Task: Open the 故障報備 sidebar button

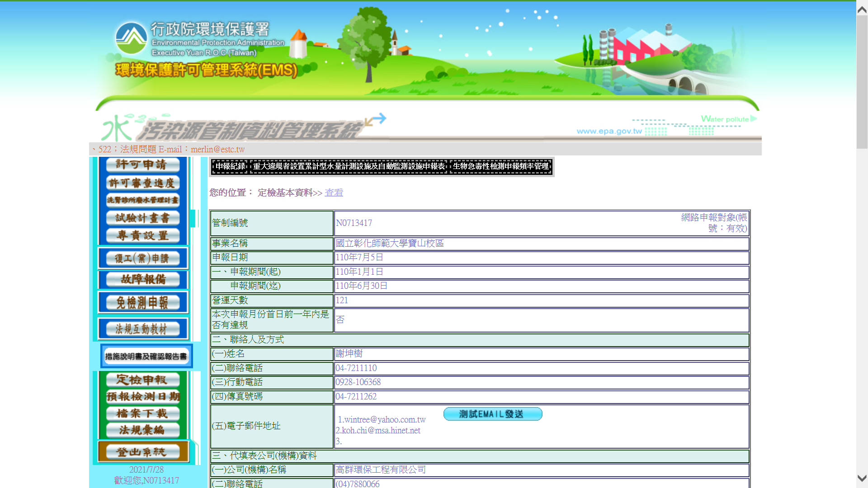Action: point(143,280)
